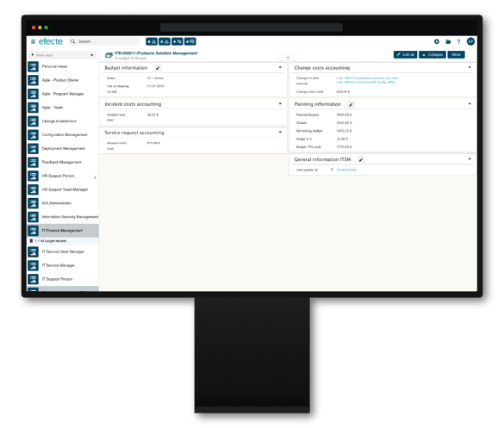Click the Agile - Product Owner icon

pos(33,80)
